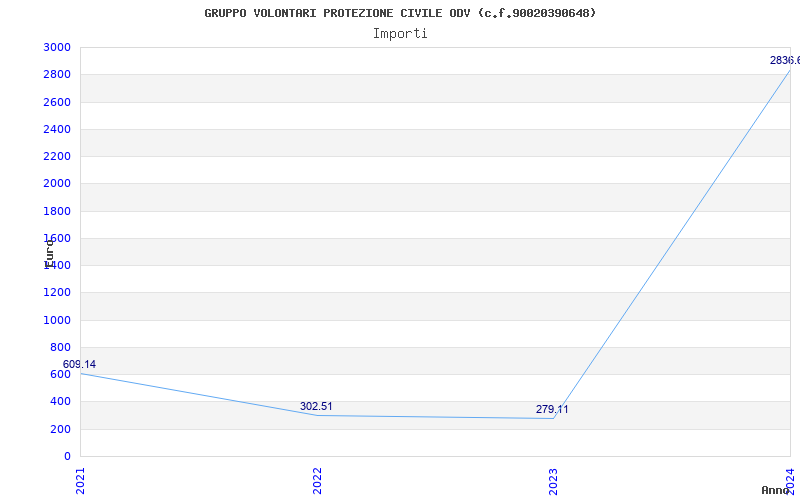
Task: Click the 2836 data label for 2024
Action: [785, 60]
